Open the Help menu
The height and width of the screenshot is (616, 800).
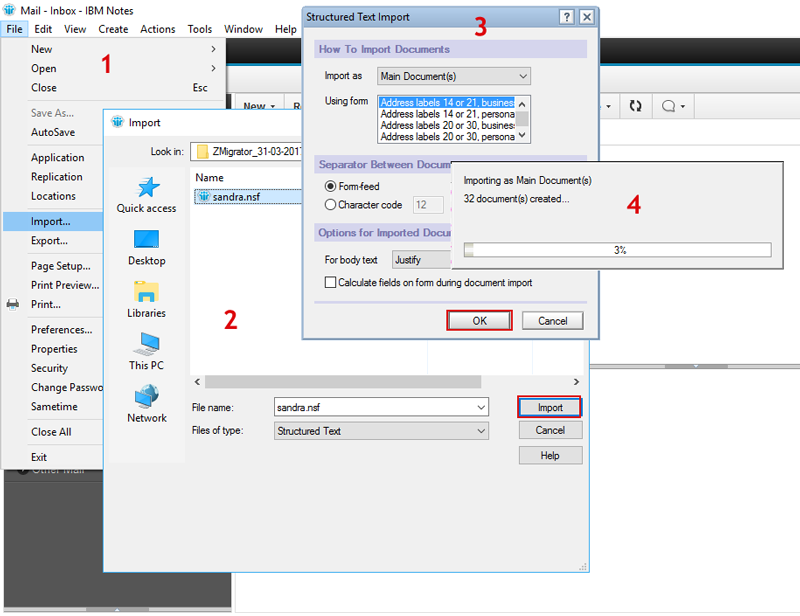286,29
